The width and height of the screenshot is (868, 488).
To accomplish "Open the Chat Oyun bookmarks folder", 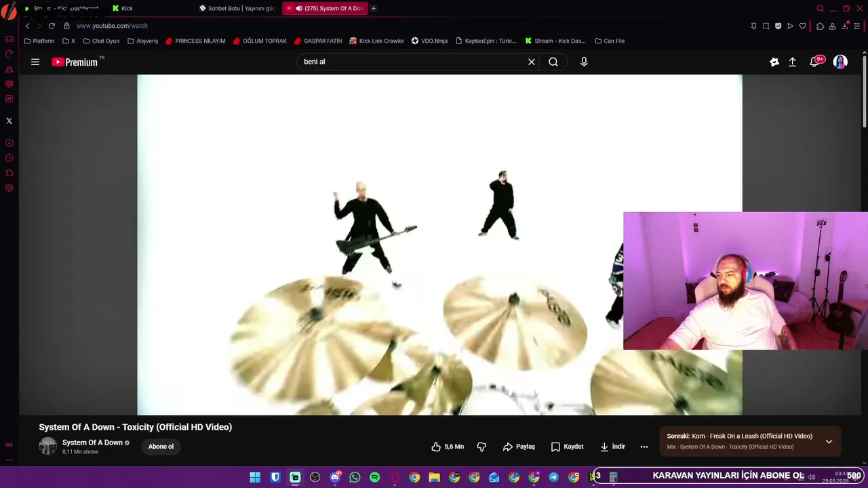I will (x=101, y=41).
